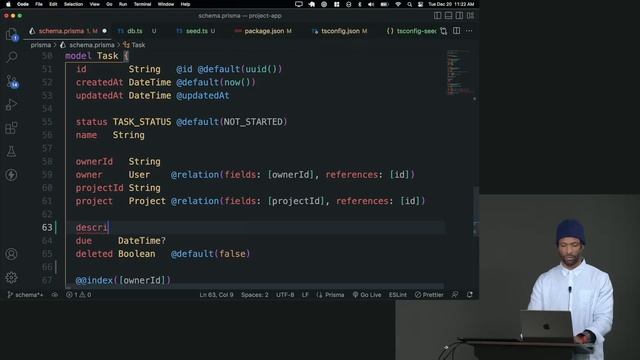Select prisma folder in breadcrumb

tap(40, 45)
